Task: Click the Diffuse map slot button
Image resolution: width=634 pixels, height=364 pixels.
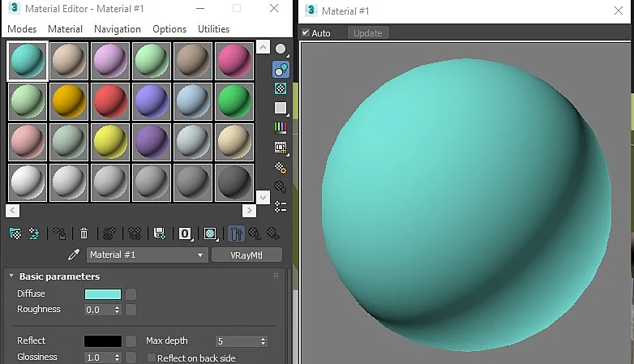Action: coord(131,294)
